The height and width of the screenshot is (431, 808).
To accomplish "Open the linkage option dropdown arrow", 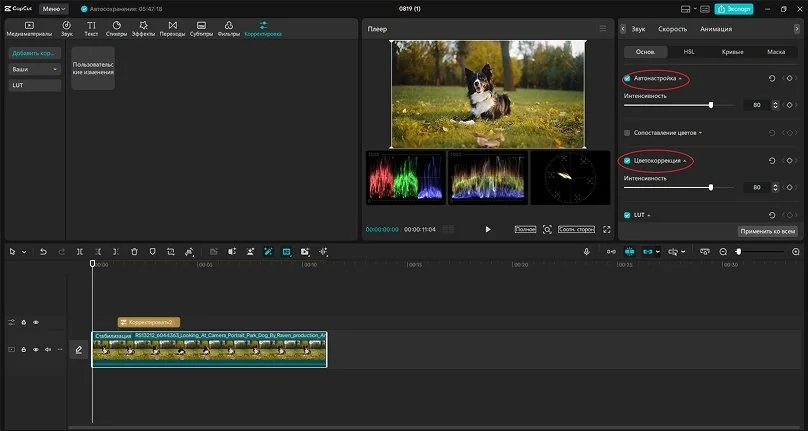I will [658, 252].
